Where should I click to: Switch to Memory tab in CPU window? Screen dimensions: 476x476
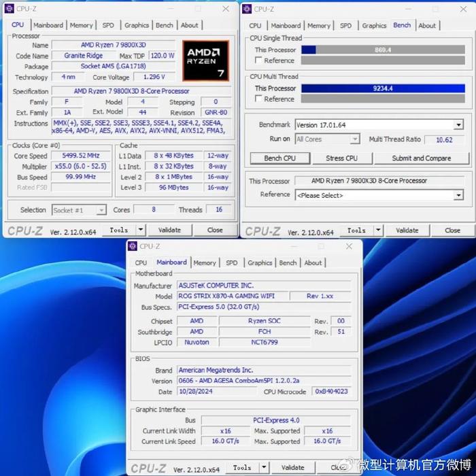click(x=82, y=25)
